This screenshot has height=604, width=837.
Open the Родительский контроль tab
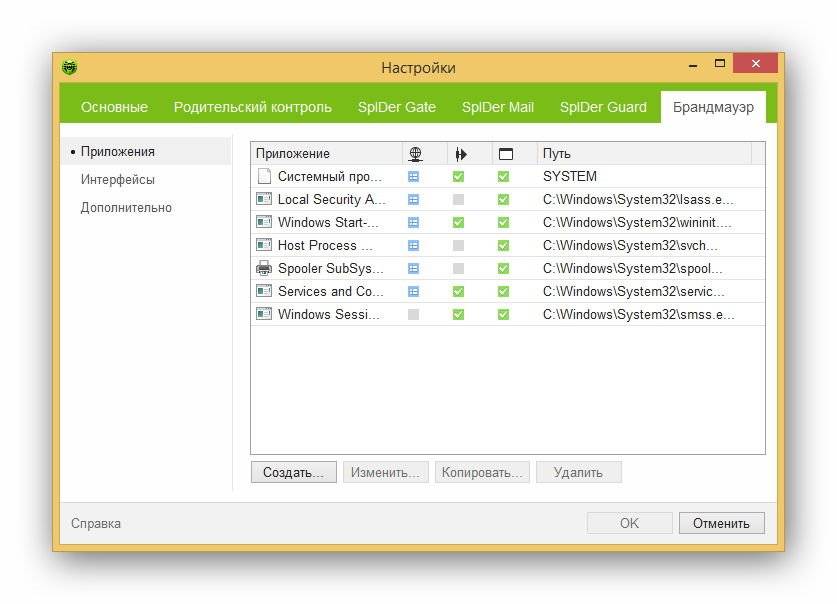[252, 107]
